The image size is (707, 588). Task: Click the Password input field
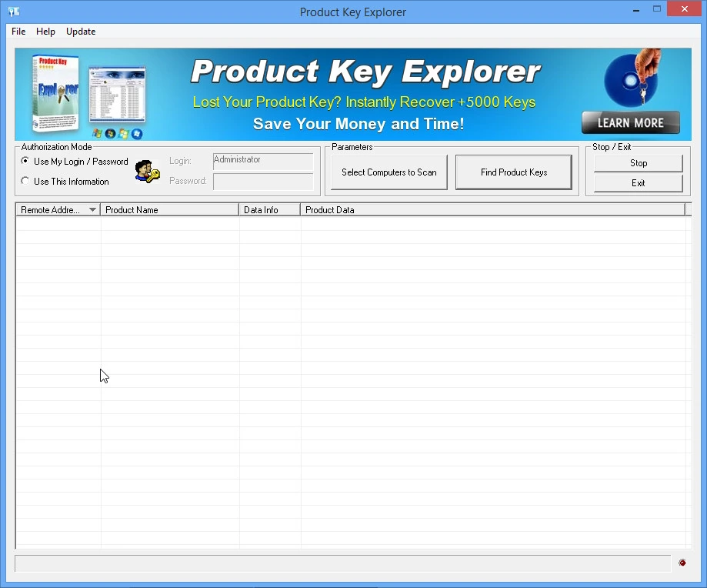pos(263,182)
